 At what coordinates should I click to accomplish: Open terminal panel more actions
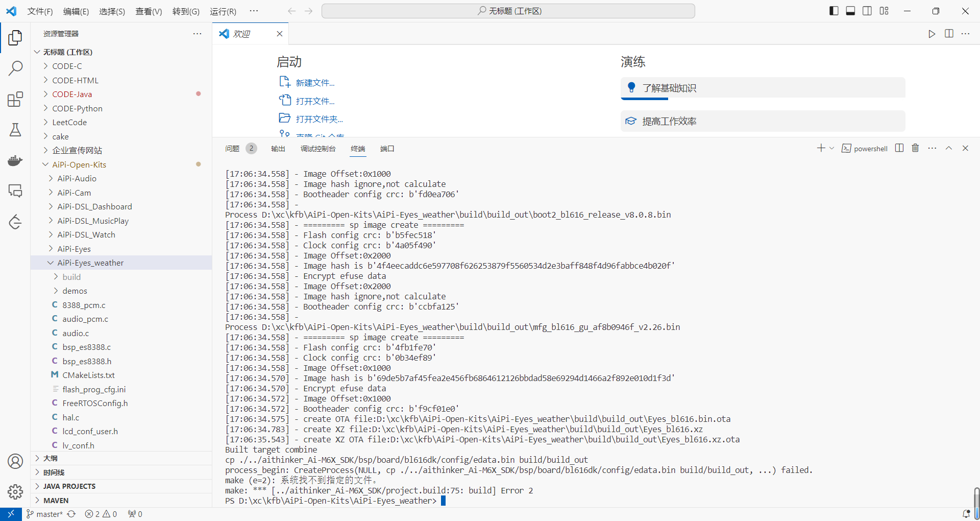tap(932, 148)
